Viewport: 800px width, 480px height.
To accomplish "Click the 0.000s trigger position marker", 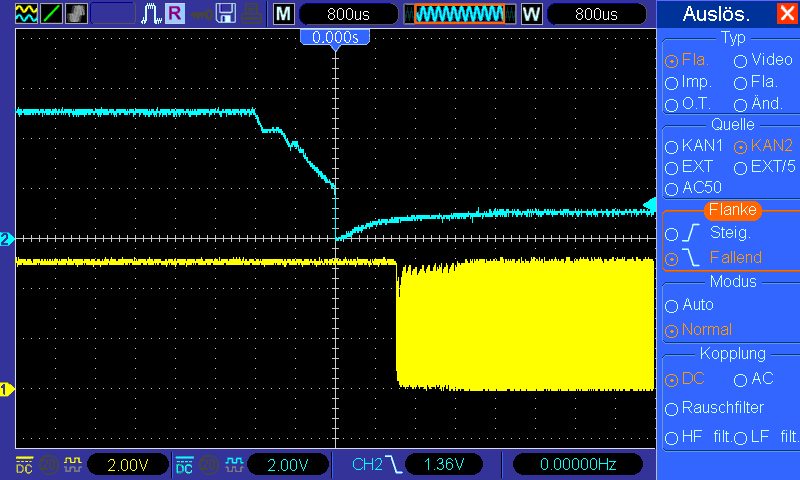I will pyautogui.click(x=335, y=38).
